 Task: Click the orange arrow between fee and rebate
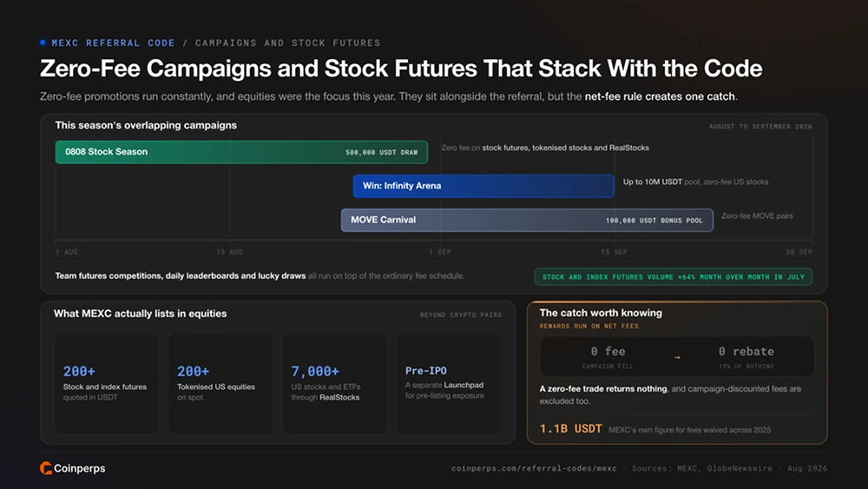(x=677, y=358)
